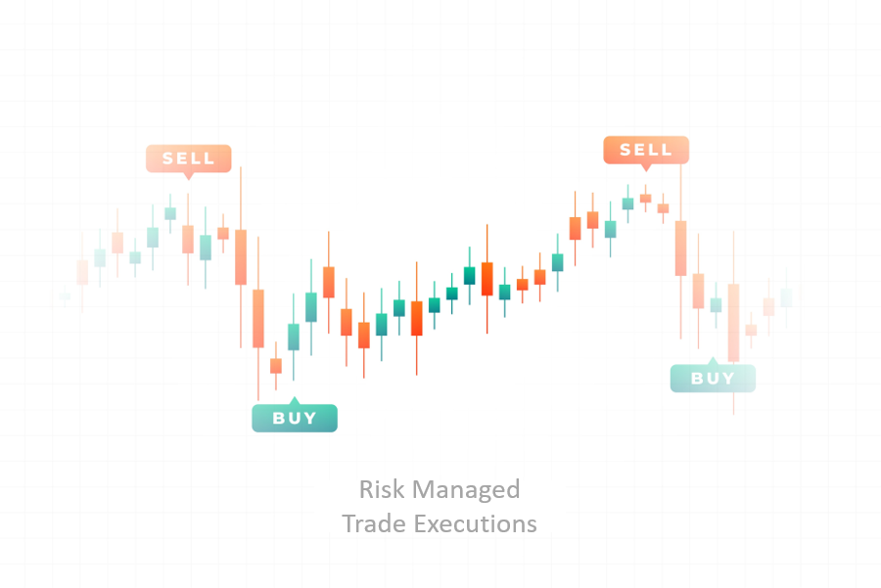Click the pointer tip of the green BUY label

coord(295,399)
